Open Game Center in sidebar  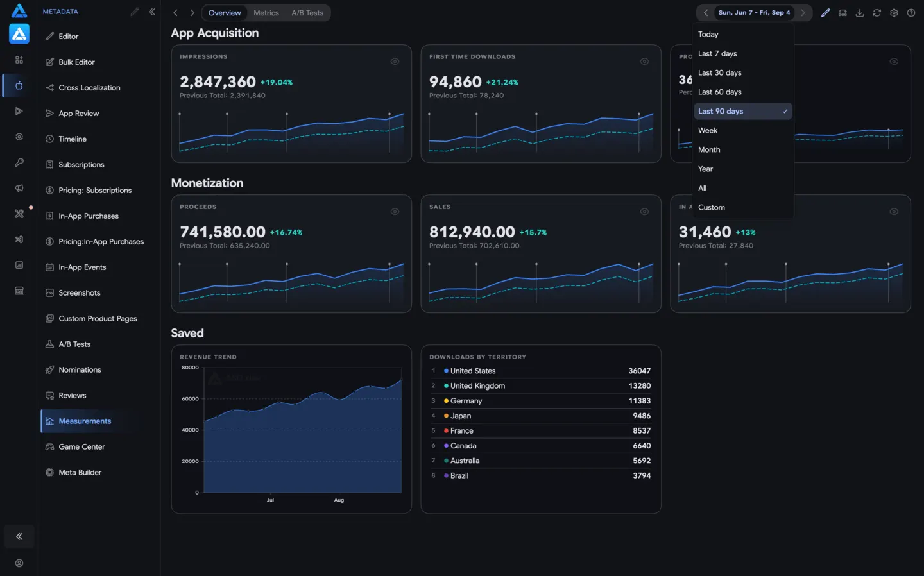pos(98,447)
